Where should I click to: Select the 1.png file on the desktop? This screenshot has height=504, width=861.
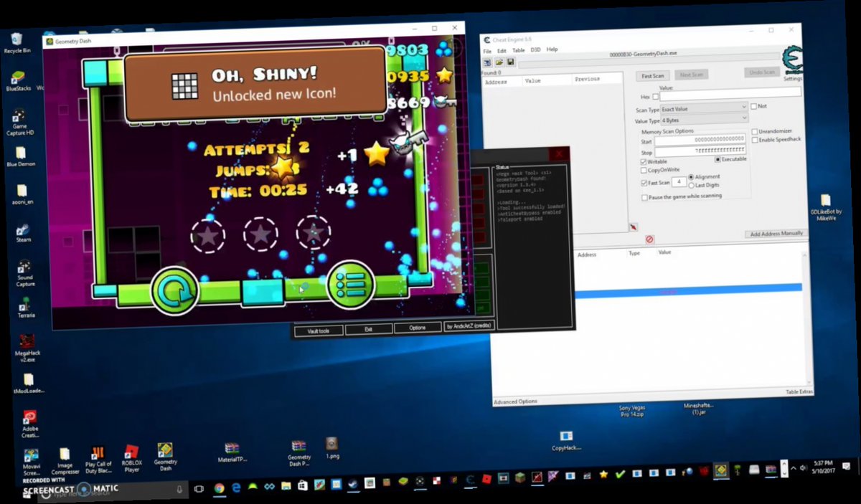pyautogui.click(x=332, y=448)
